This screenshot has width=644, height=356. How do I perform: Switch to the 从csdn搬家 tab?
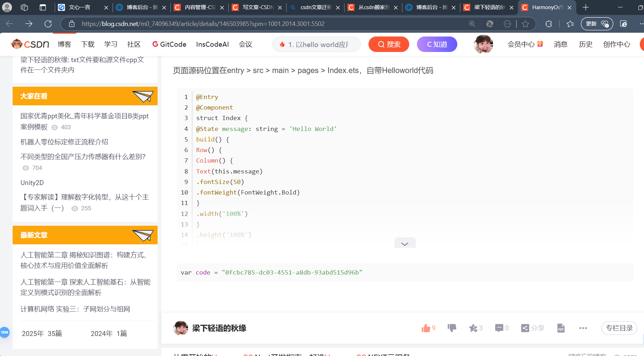[x=373, y=7]
